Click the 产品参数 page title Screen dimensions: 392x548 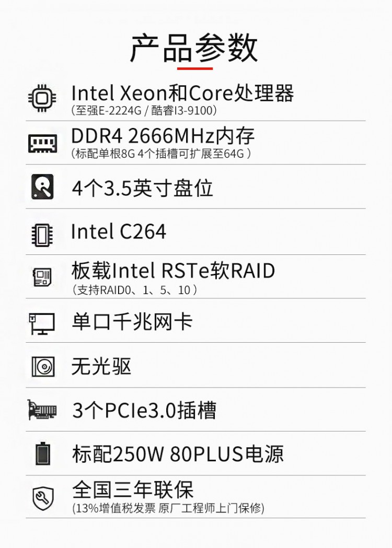point(194,48)
